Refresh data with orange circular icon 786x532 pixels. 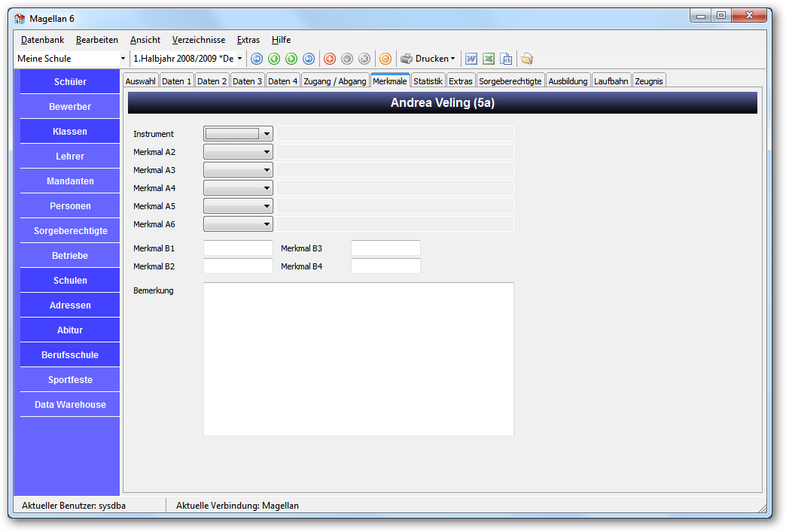pyautogui.click(x=385, y=59)
